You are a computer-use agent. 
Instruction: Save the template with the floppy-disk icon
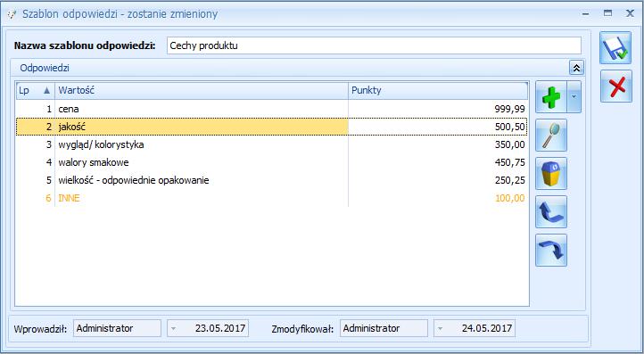point(615,48)
